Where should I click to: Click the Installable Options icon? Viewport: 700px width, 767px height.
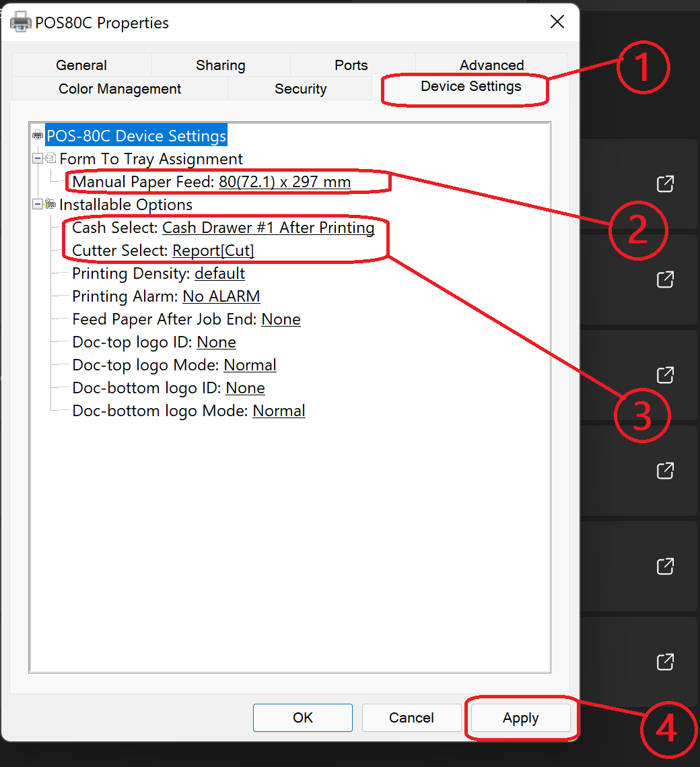click(50, 204)
